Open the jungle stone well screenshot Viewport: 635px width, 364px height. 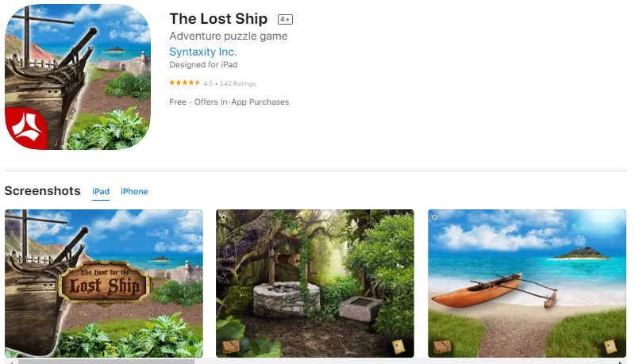pos(315,283)
